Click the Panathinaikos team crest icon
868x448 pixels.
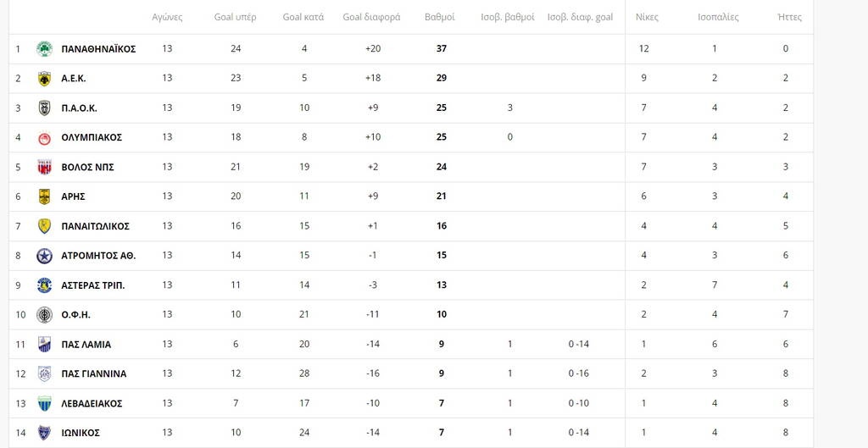tap(44, 49)
